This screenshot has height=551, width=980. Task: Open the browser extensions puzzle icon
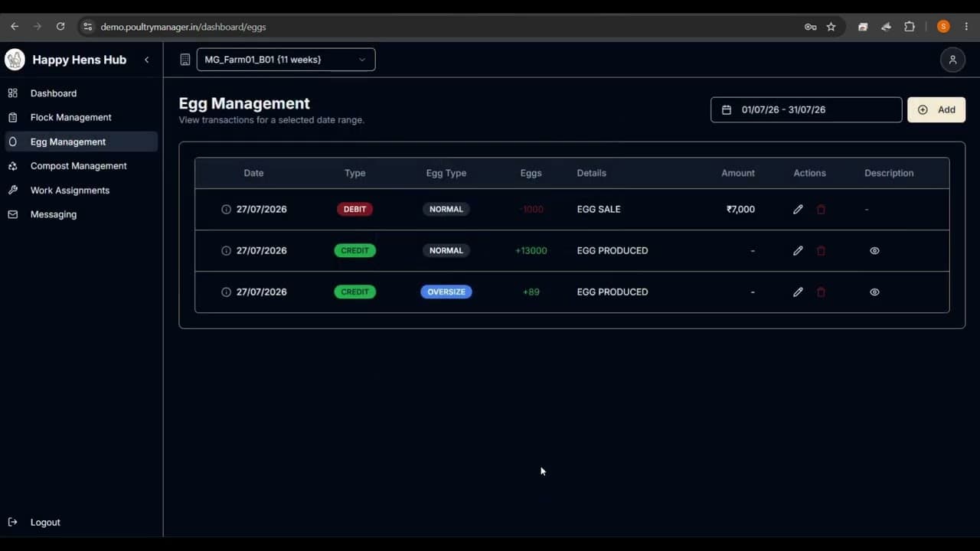[910, 27]
